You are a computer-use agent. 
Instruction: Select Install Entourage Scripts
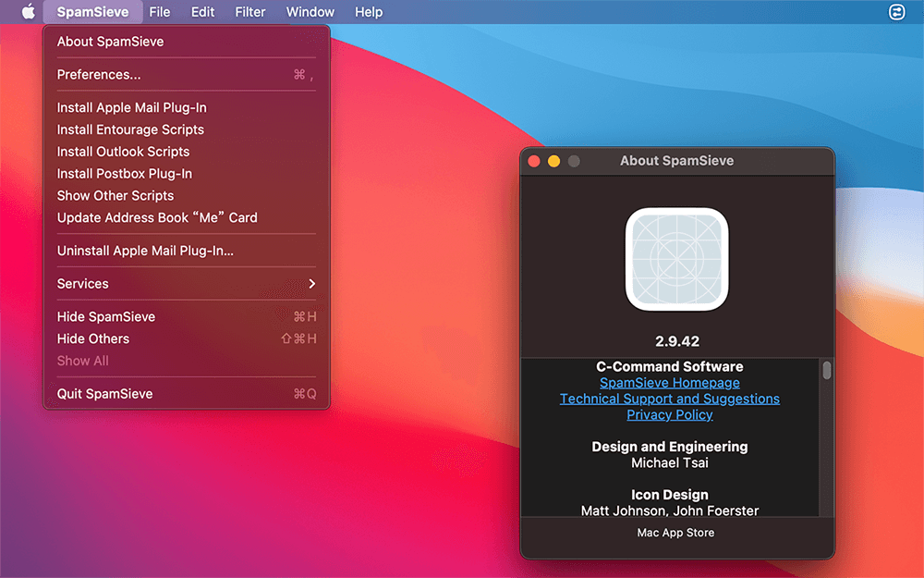(x=187, y=129)
